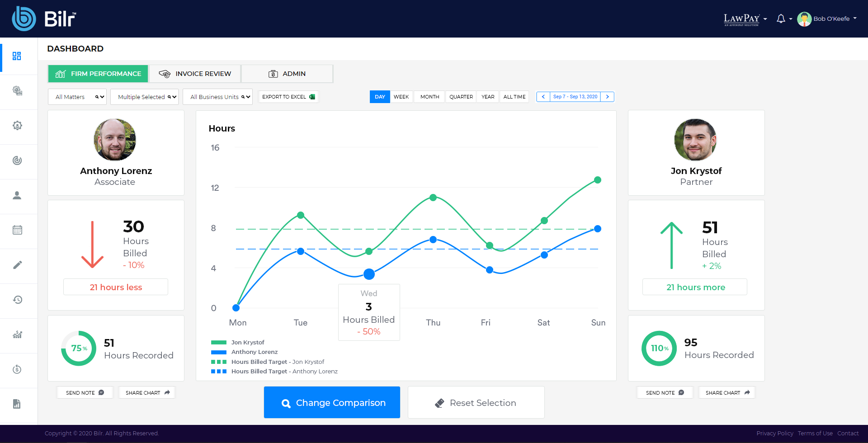Switch time range to Week view

tap(401, 97)
